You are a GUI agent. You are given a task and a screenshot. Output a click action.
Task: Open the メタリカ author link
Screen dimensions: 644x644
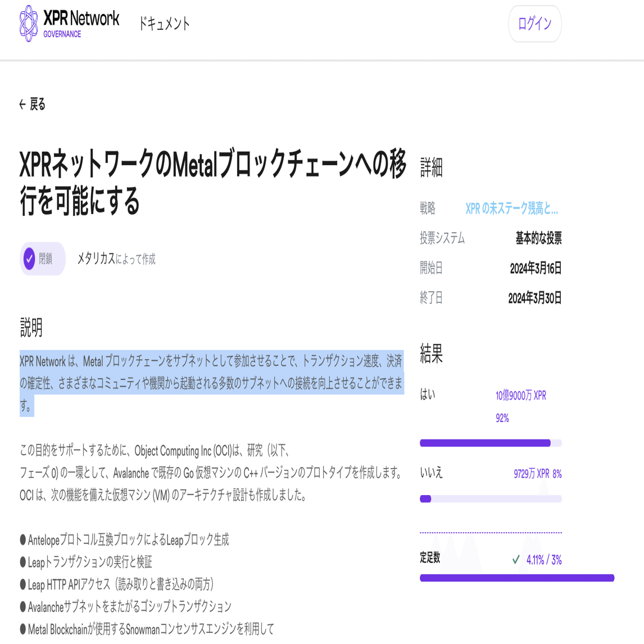[96, 258]
